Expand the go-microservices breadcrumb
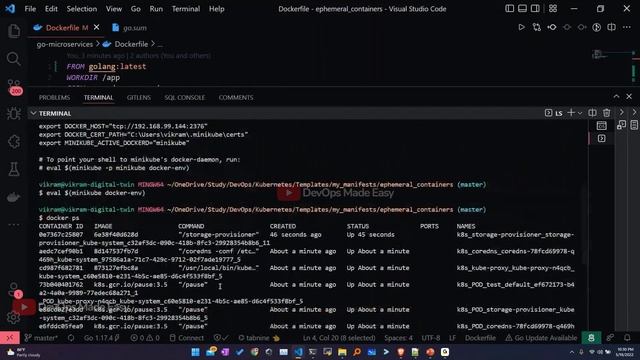The height and width of the screenshot is (360, 640). tap(64, 44)
